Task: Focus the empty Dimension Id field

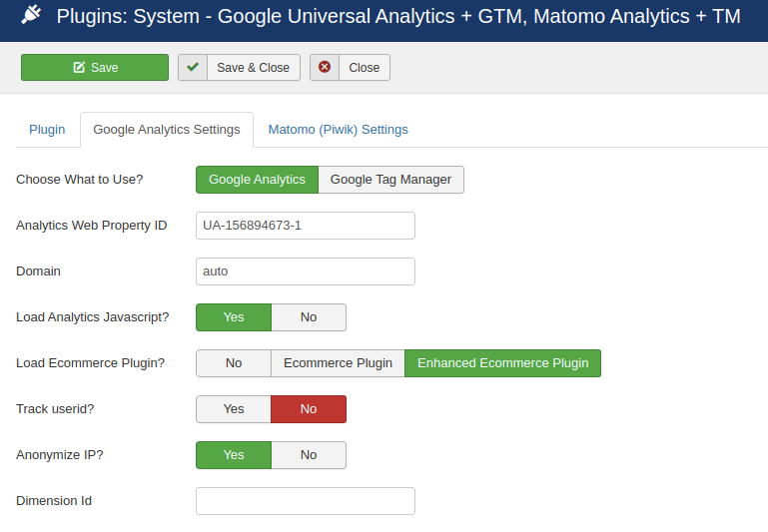Action: [305, 501]
